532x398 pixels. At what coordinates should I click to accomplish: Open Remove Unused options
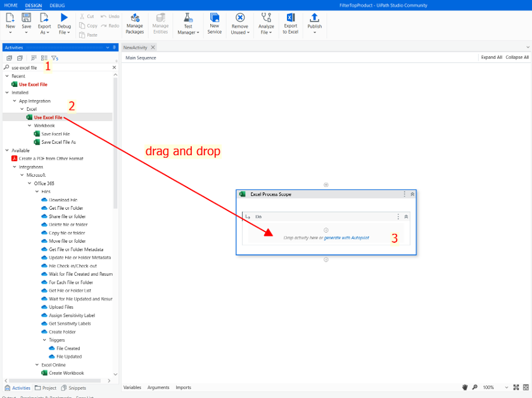click(240, 23)
